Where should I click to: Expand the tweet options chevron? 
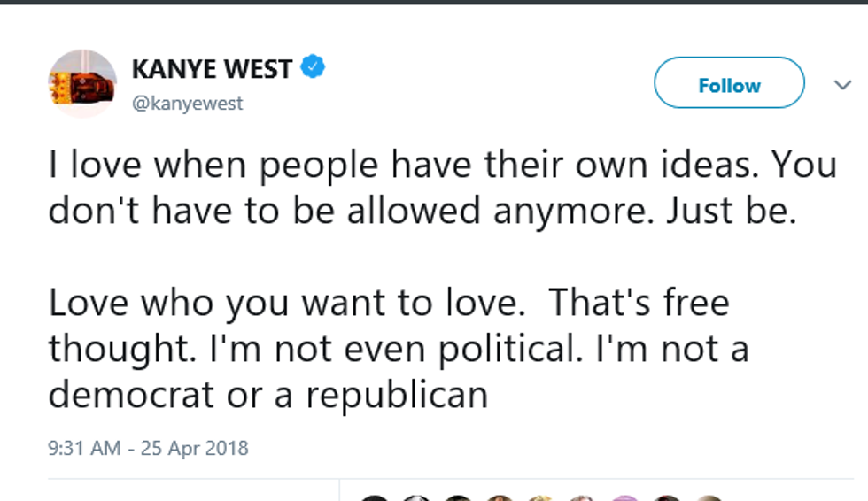coord(842,85)
